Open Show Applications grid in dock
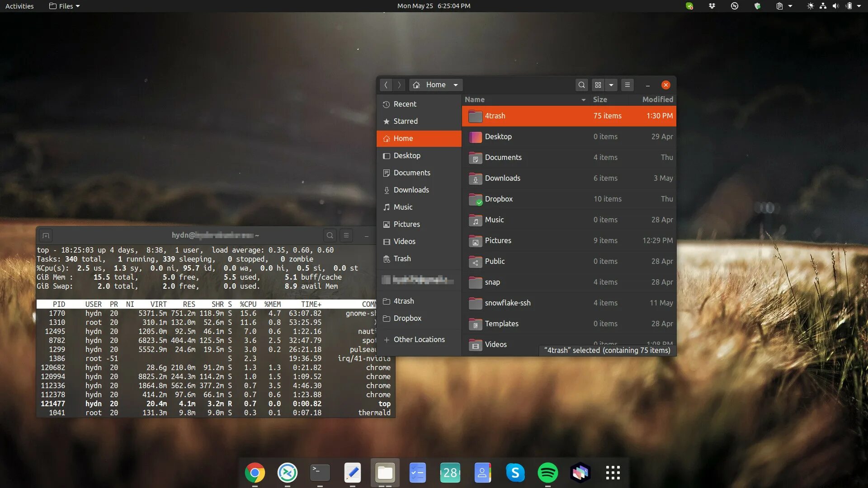 tap(613, 473)
